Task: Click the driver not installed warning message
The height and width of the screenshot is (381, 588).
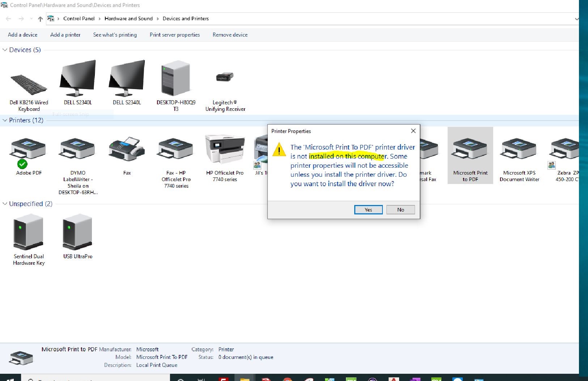Action: tap(353, 165)
